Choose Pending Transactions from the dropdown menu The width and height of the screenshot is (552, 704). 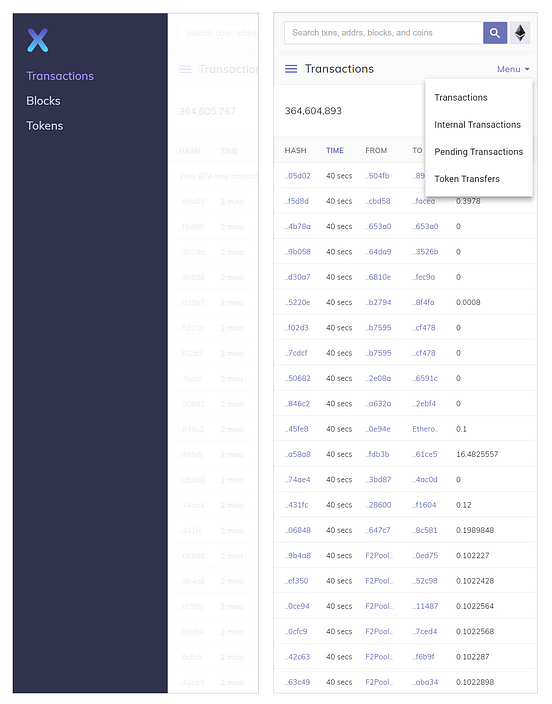pyautogui.click(x=479, y=152)
